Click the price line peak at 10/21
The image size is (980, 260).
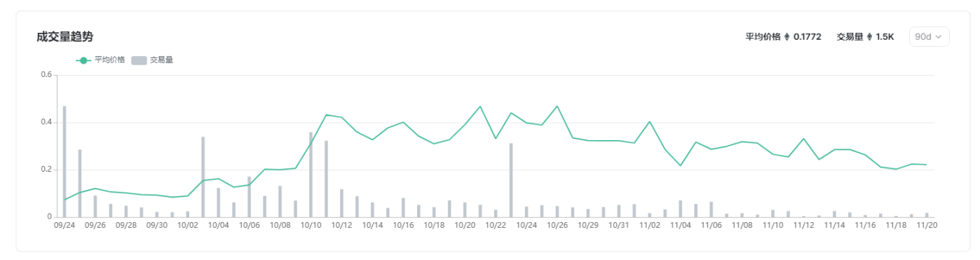[x=480, y=107]
